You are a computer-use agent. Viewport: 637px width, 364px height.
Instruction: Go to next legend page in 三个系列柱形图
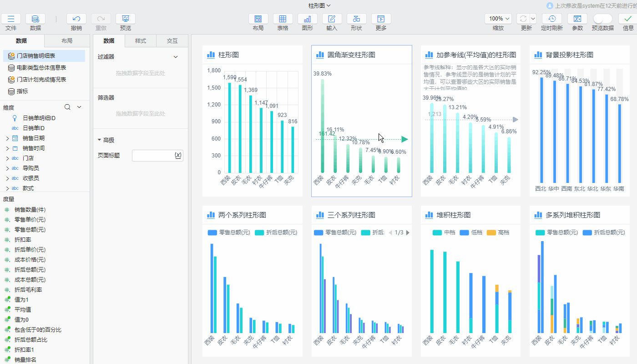(x=408, y=233)
